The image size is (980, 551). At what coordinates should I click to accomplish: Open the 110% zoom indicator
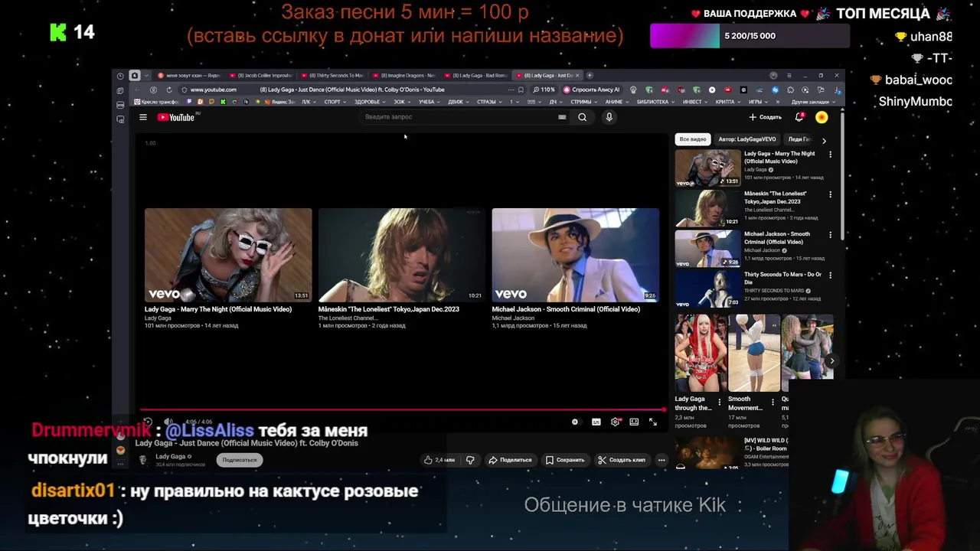pyautogui.click(x=544, y=90)
